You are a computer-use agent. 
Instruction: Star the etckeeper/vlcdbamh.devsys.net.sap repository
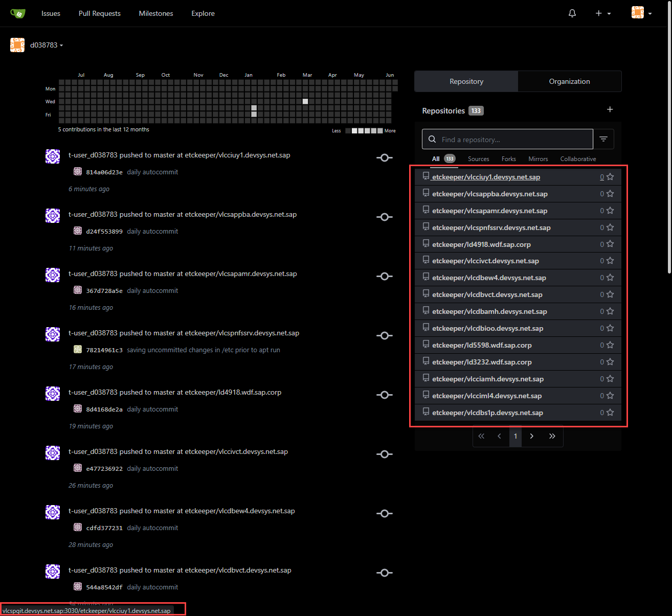point(610,311)
